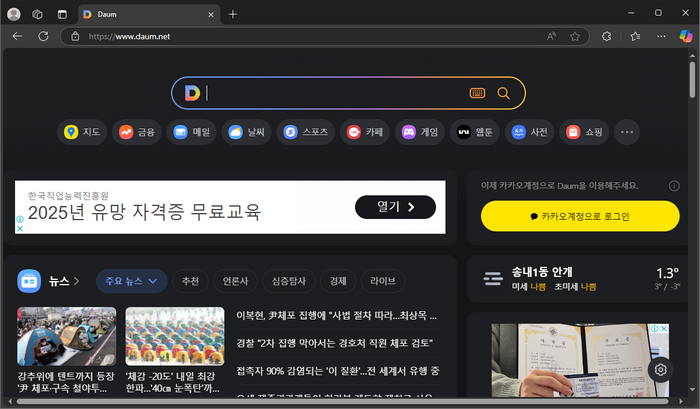This screenshot has width=700, height=409.
Task: Open the 송내1동 안개 weather widget
Action: (578, 279)
